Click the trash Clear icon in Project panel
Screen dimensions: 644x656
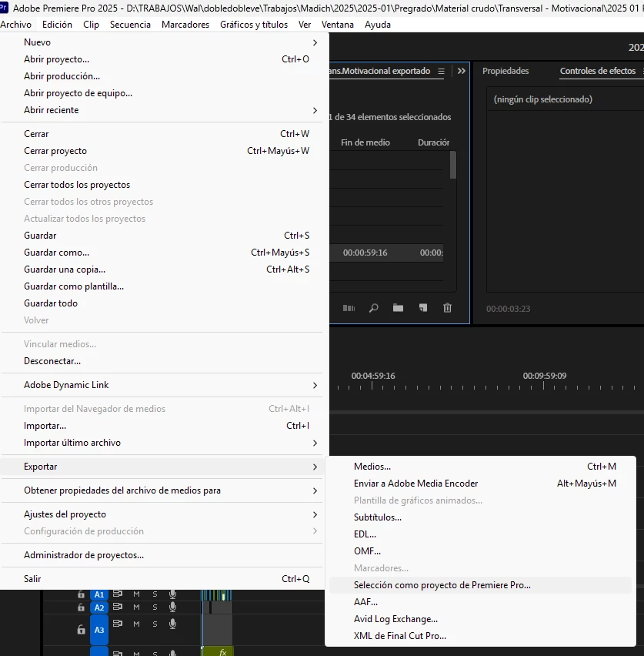[x=447, y=308]
